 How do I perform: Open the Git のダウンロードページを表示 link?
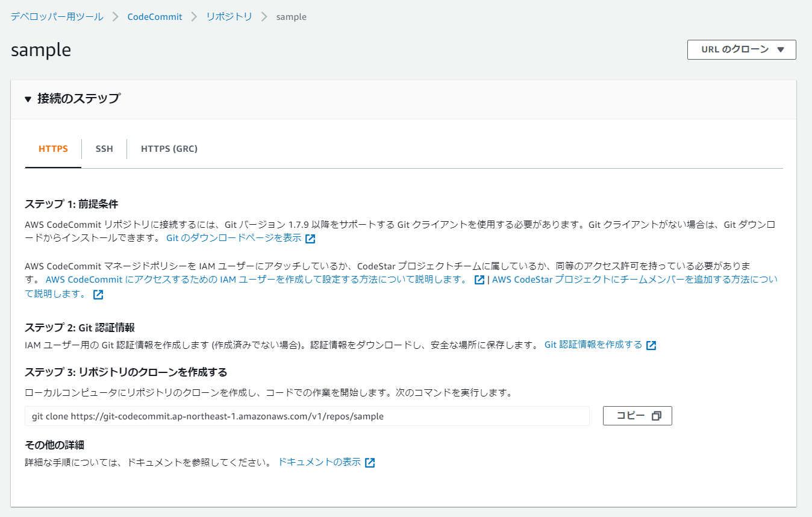pyautogui.click(x=234, y=238)
